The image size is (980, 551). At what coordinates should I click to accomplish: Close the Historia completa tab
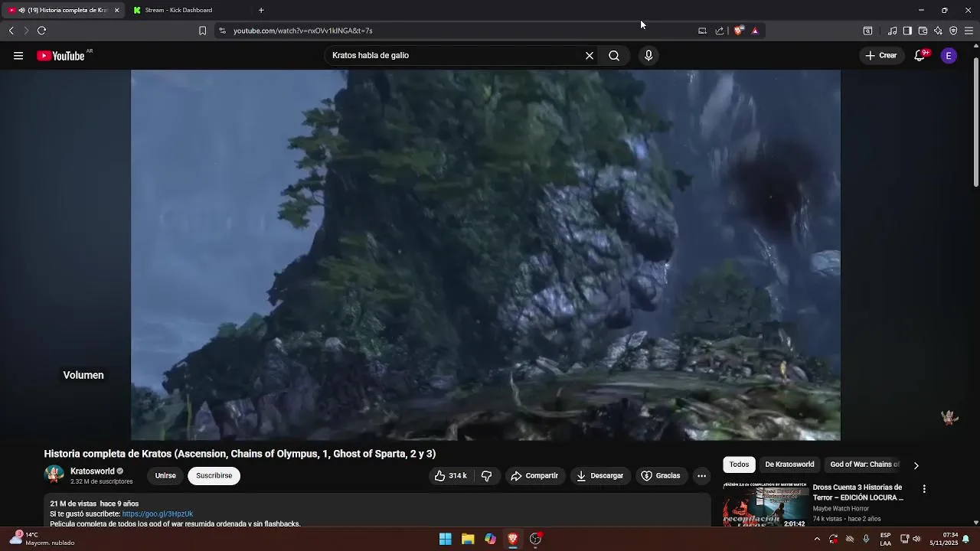point(116,11)
